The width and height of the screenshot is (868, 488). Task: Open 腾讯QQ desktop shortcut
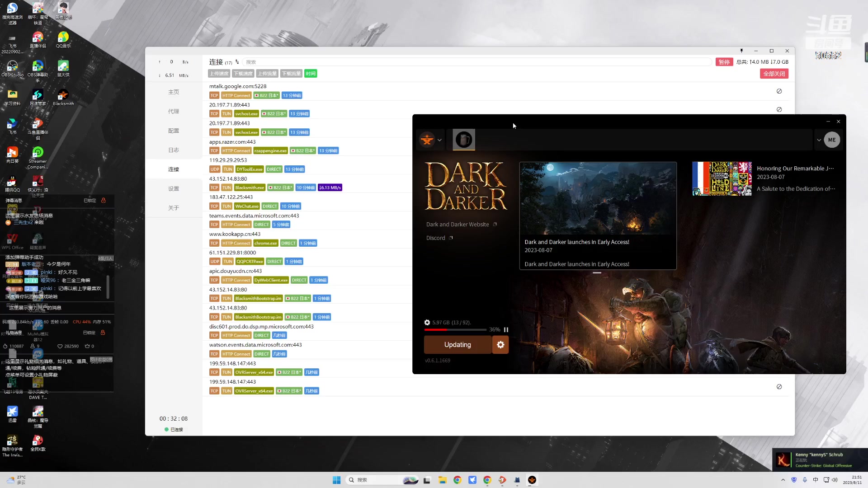13,184
